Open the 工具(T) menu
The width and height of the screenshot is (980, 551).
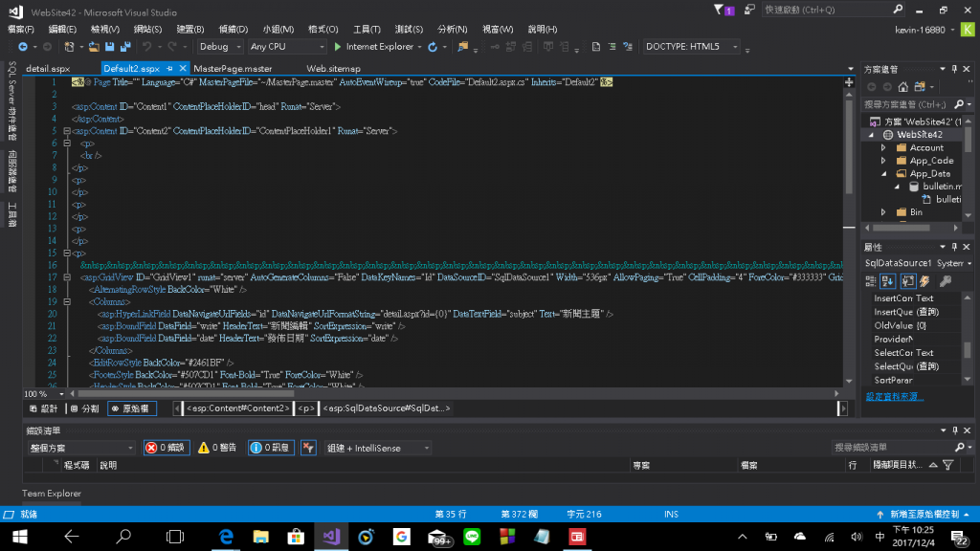pyautogui.click(x=367, y=30)
